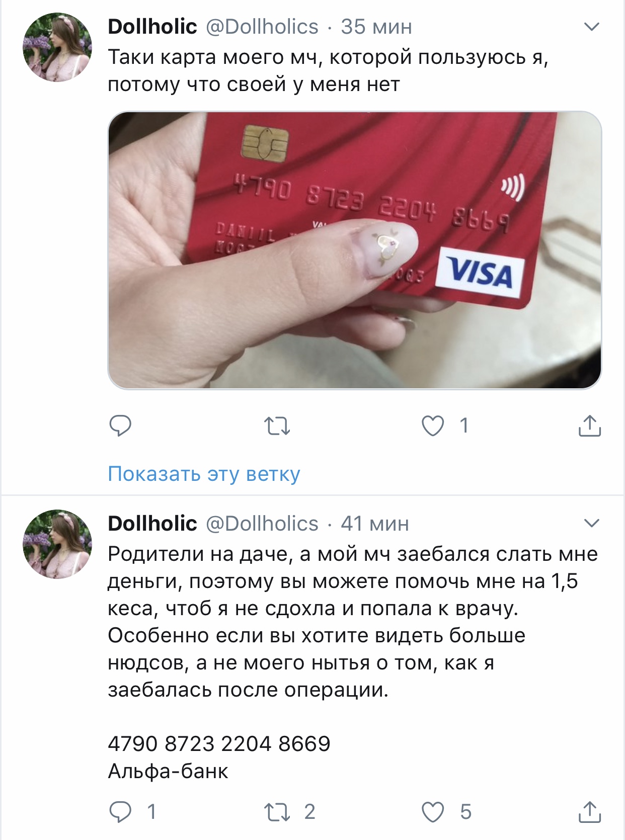This screenshot has width=625, height=840.
Task: Open the red Visa card photo
Action: 355,250
